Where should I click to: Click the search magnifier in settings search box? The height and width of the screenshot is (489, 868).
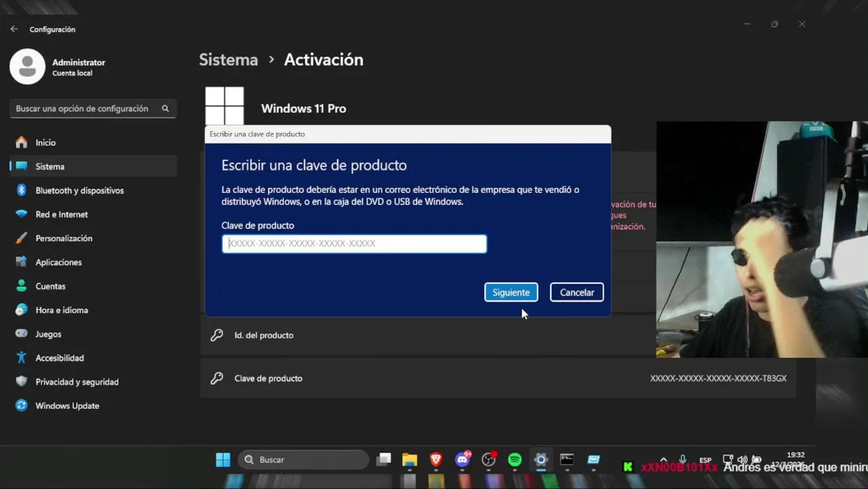165,108
